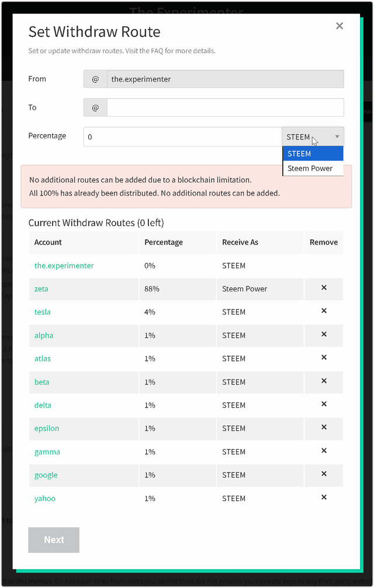
Task: Remove the epsilon withdraw route
Action: click(x=324, y=428)
